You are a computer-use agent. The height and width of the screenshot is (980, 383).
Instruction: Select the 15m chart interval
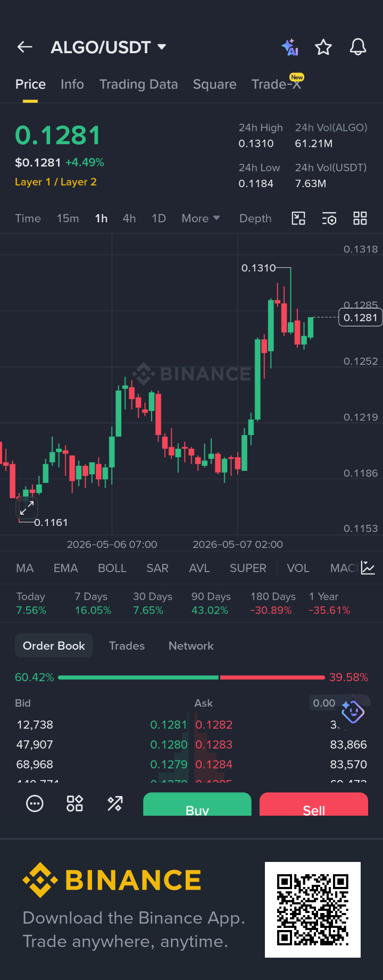(x=68, y=219)
